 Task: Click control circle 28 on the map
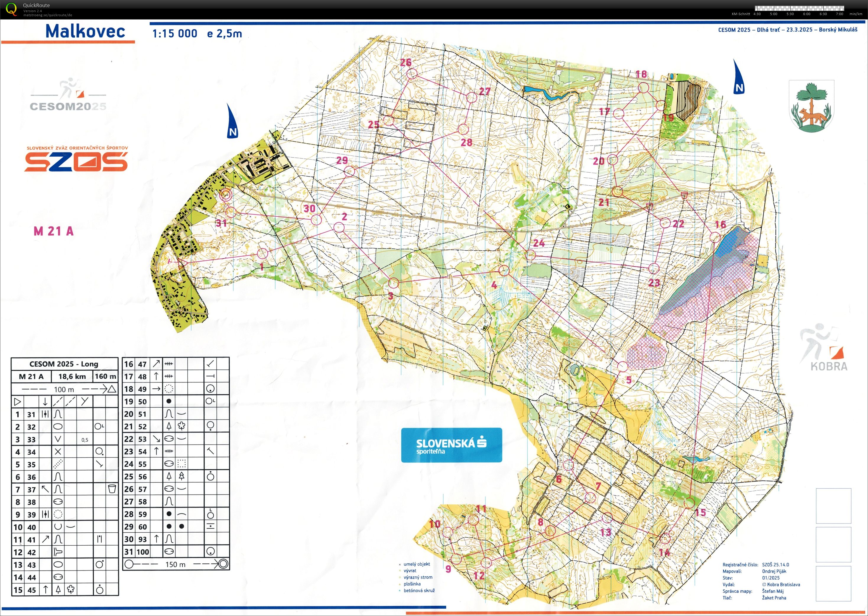[x=463, y=129]
